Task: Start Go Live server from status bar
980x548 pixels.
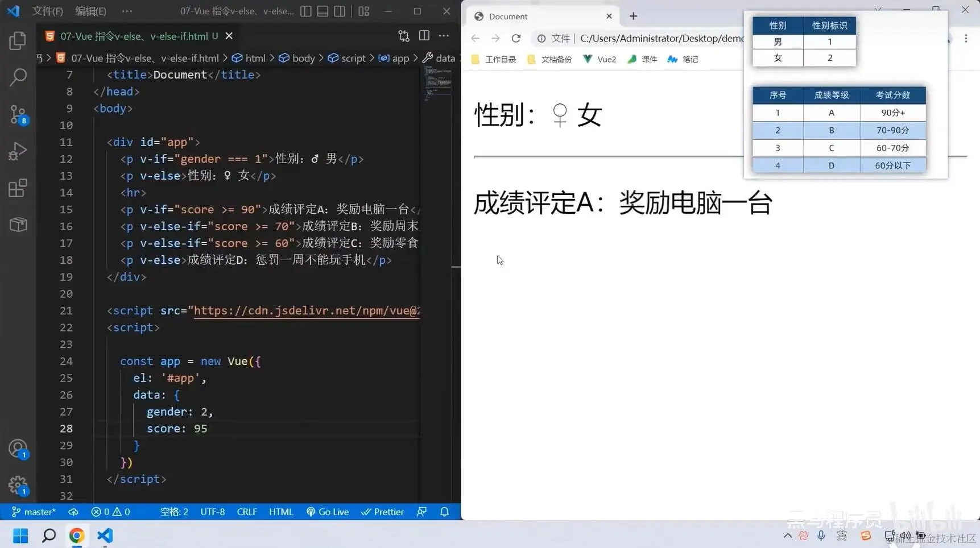Action: pyautogui.click(x=328, y=512)
